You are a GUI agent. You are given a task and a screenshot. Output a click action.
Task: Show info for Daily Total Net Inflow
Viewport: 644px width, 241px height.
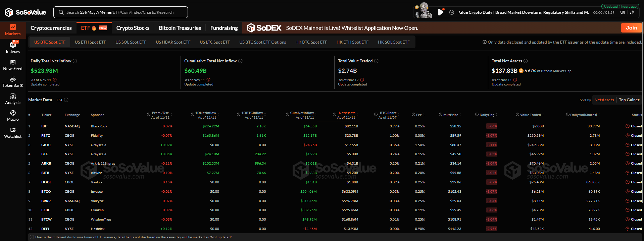click(x=75, y=61)
